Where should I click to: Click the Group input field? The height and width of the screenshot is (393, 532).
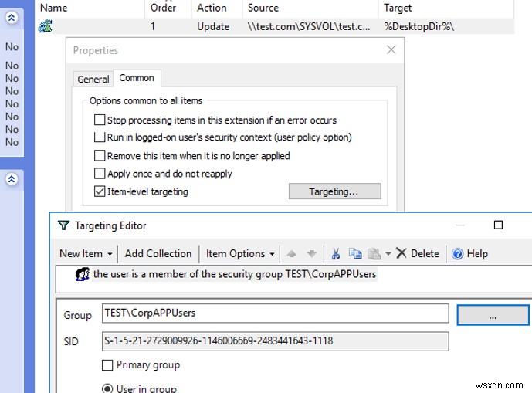(275, 313)
